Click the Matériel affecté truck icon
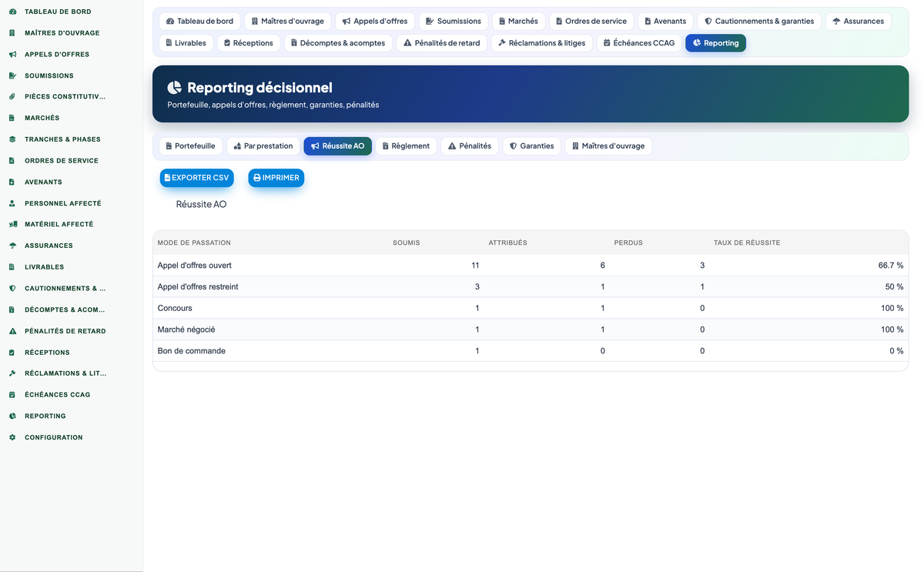Viewport: 924px width, 572px height. [x=12, y=224]
